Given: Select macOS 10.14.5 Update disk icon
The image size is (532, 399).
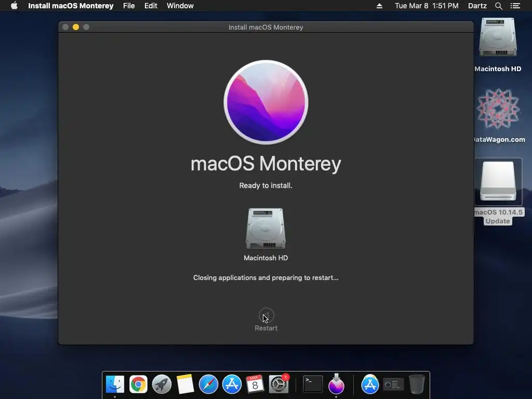Looking at the screenshot, I should click(498, 181).
